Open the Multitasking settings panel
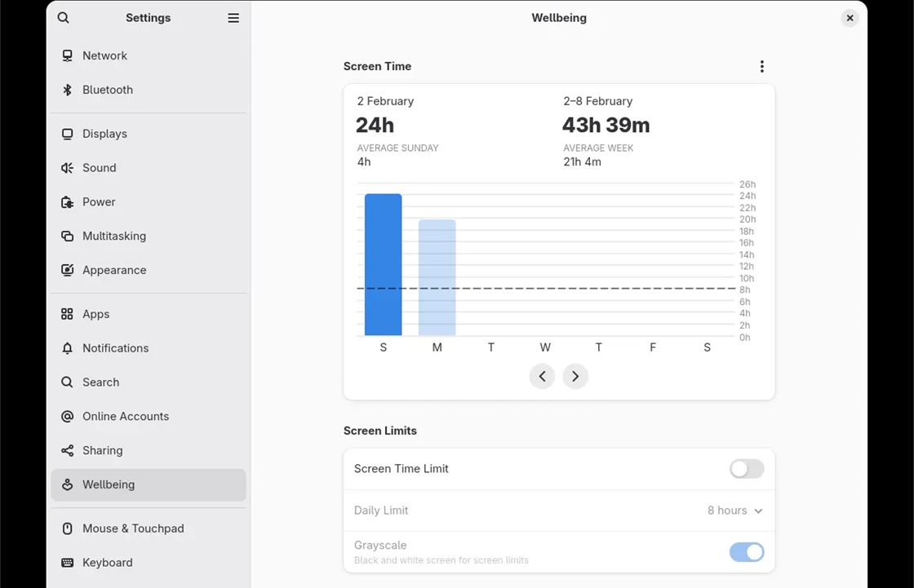 click(149, 236)
